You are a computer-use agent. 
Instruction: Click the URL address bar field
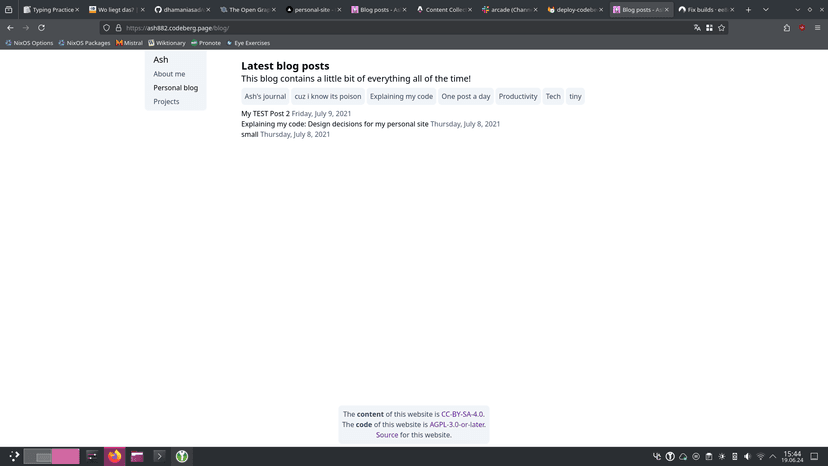[x=400, y=28]
